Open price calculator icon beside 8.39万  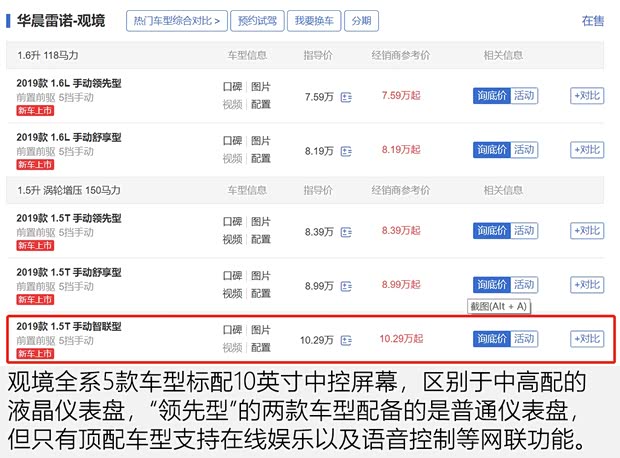click(346, 232)
